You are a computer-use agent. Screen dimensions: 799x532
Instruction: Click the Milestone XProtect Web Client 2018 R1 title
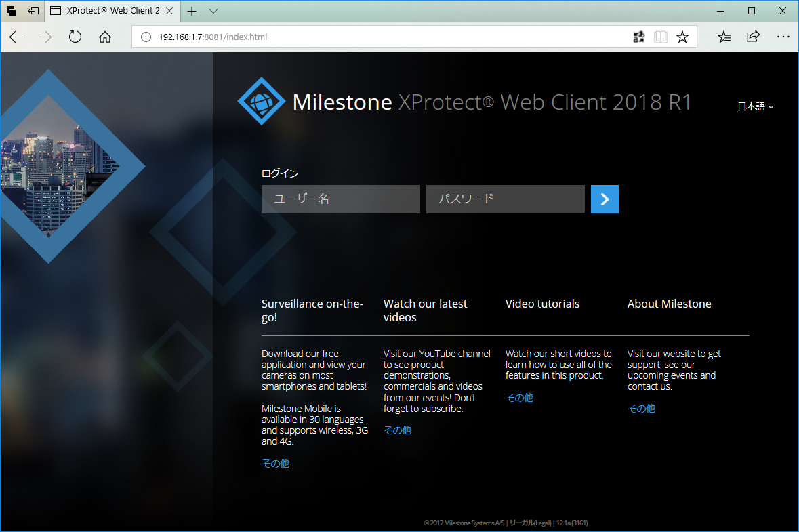coord(492,102)
